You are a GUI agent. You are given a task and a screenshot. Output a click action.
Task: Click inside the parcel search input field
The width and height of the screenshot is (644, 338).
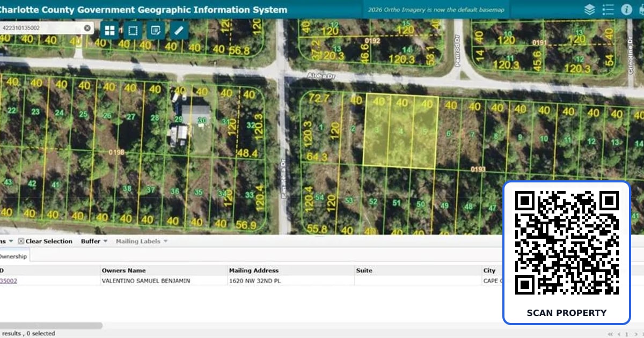41,28
